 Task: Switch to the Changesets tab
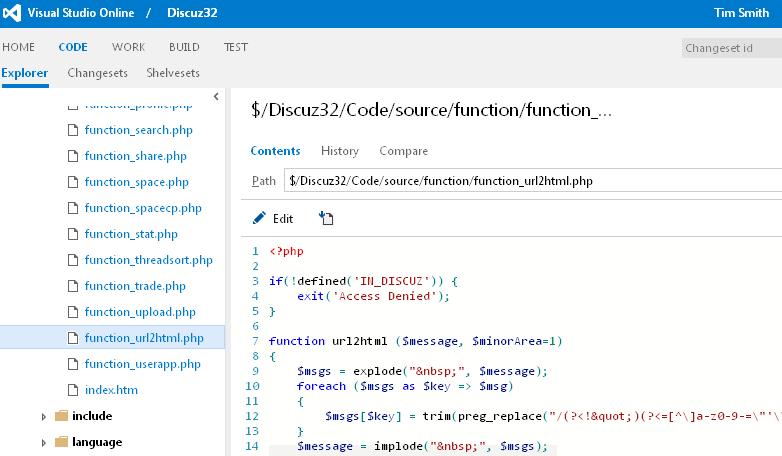pos(97,73)
